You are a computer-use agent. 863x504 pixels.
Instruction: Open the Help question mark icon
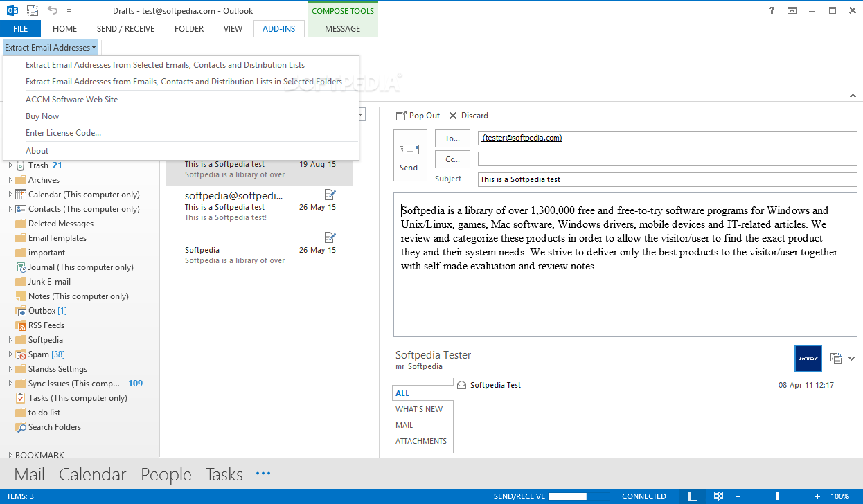pos(772,10)
